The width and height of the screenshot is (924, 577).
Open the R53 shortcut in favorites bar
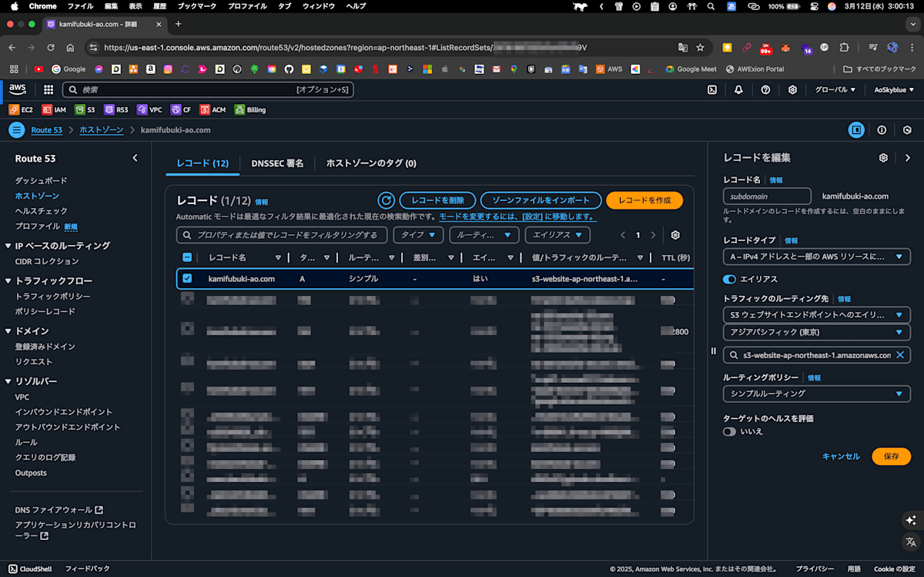(x=116, y=109)
